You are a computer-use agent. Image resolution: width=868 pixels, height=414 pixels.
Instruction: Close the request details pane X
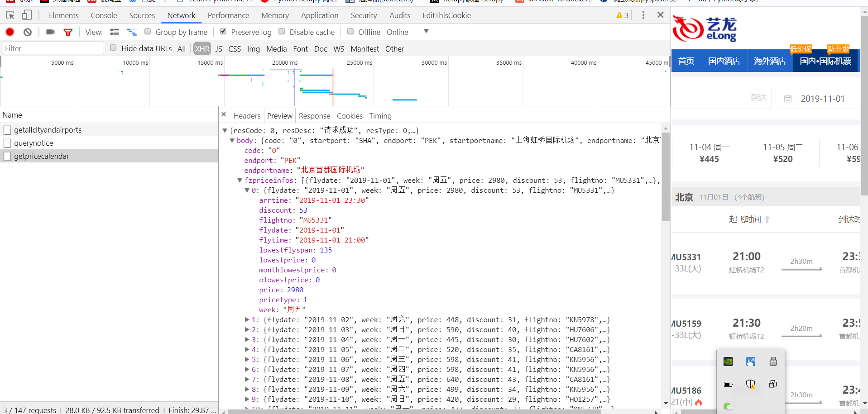coord(224,114)
